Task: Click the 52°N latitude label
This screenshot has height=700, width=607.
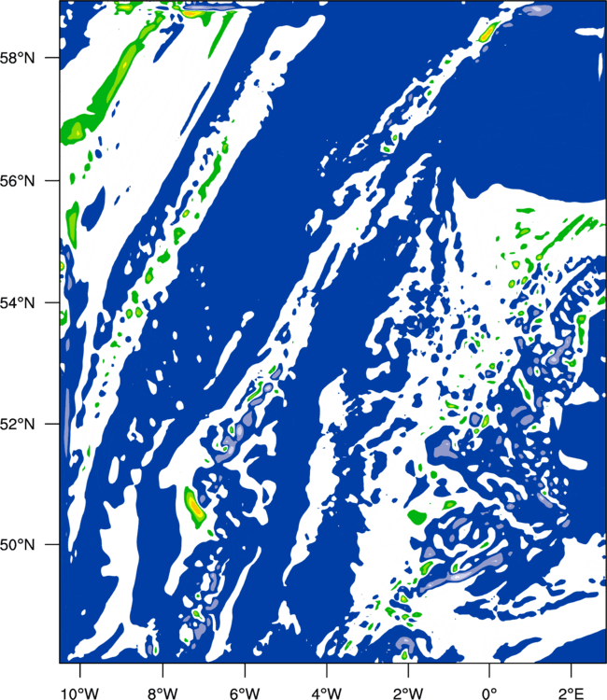Action: 18,424
